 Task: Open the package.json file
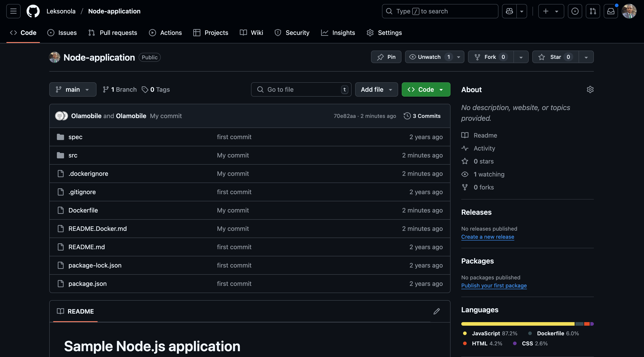pyautogui.click(x=88, y=284)
